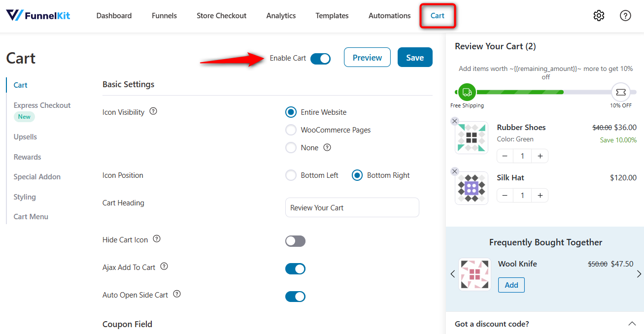Remove Rubber Shoes using its X icon
Image resolution: width=644 pixels, height=334 pixels.
[454, 121]
